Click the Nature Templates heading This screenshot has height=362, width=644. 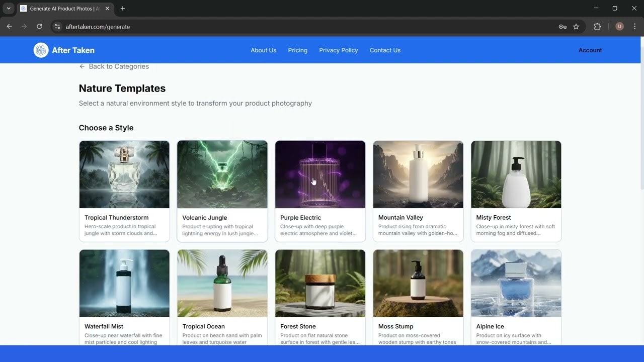[x=122, y=88]
